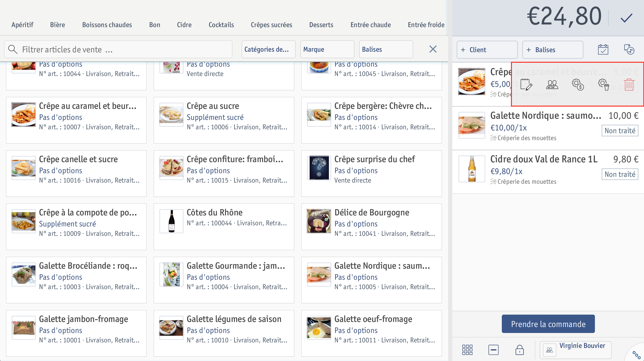Click €10,00/1x quantity on Galette Nordique line
Image resolution: width=644 pixels, height=361 pixels.
[508, 128]
